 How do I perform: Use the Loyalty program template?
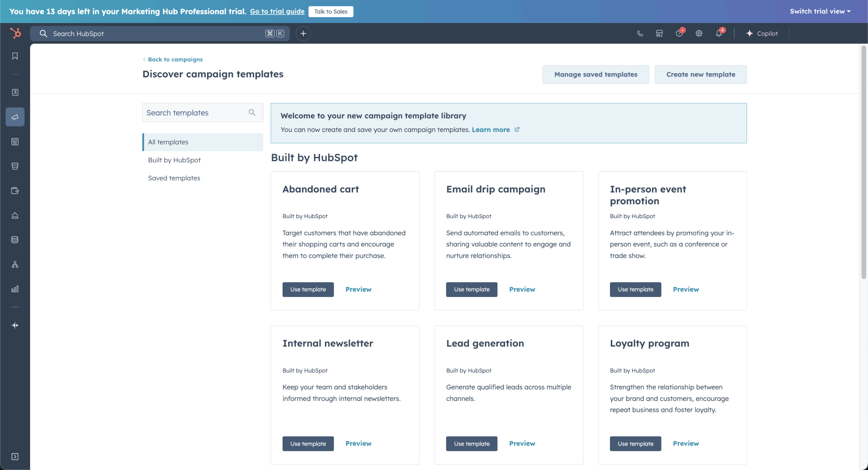click(635, 444)
